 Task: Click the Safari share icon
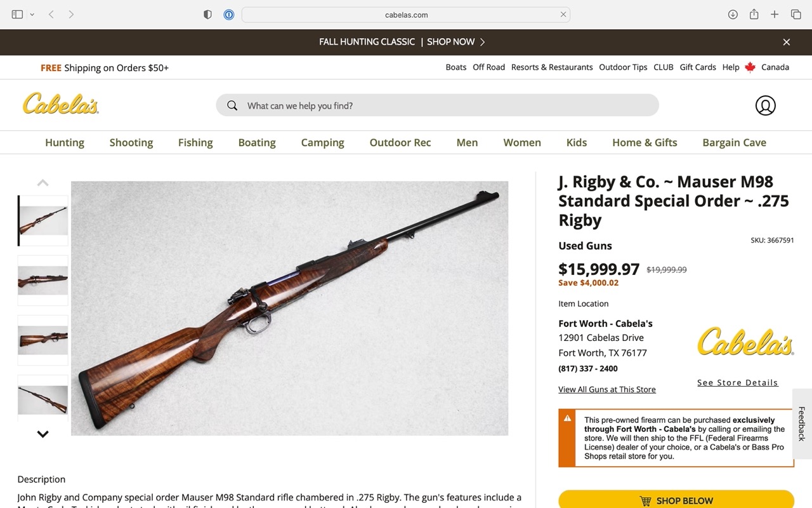(754, 14)
